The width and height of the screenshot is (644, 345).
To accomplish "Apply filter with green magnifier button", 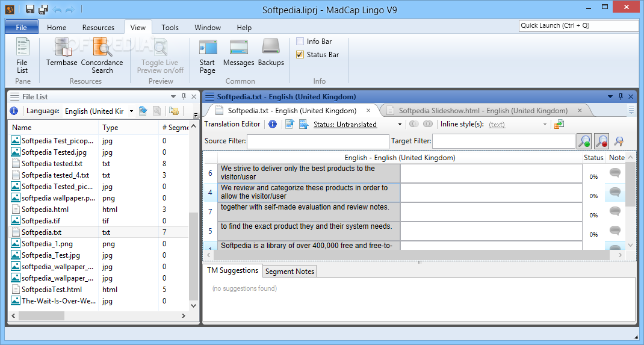I will pyautogui.click(x=584, y=141).
